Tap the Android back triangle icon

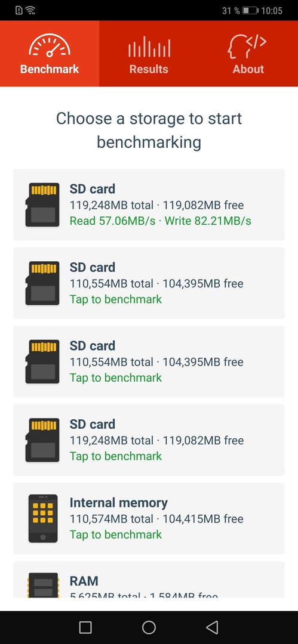pos(212,627)
